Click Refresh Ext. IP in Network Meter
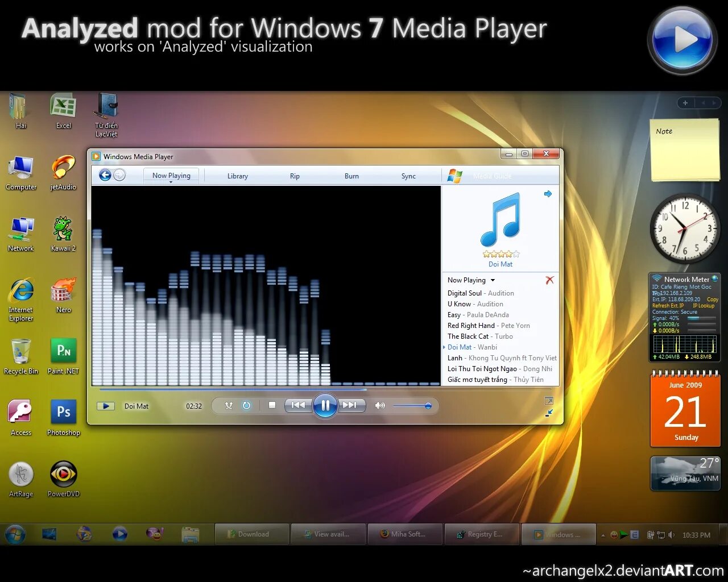 (x=668, y=306)
